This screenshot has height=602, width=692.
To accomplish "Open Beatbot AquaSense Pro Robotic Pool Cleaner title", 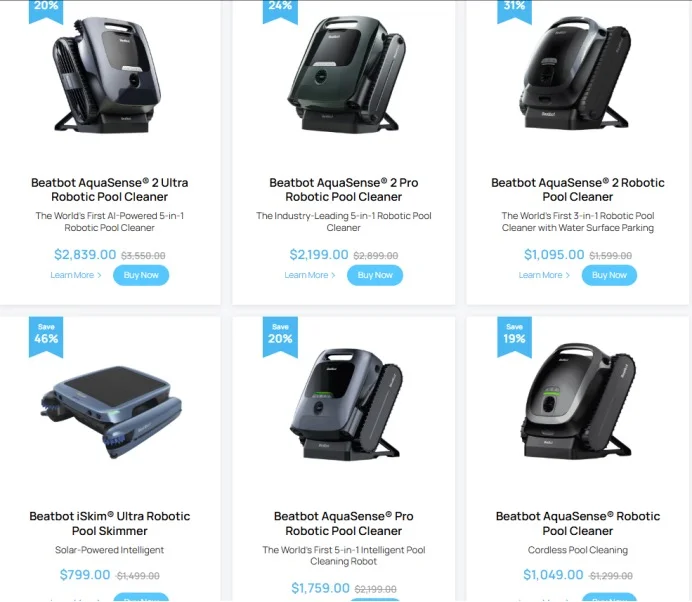I will click(344, 523).
